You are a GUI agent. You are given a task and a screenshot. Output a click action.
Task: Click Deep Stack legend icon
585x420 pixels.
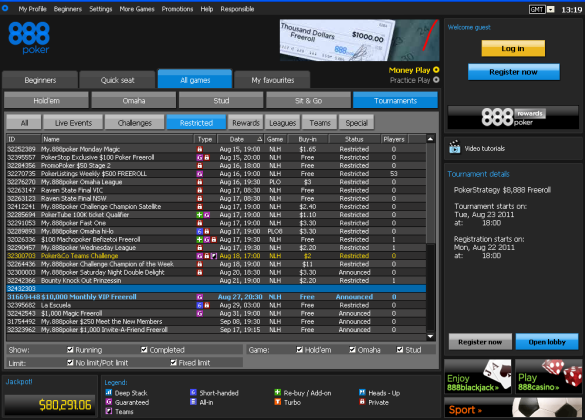[x=109, y=392]
